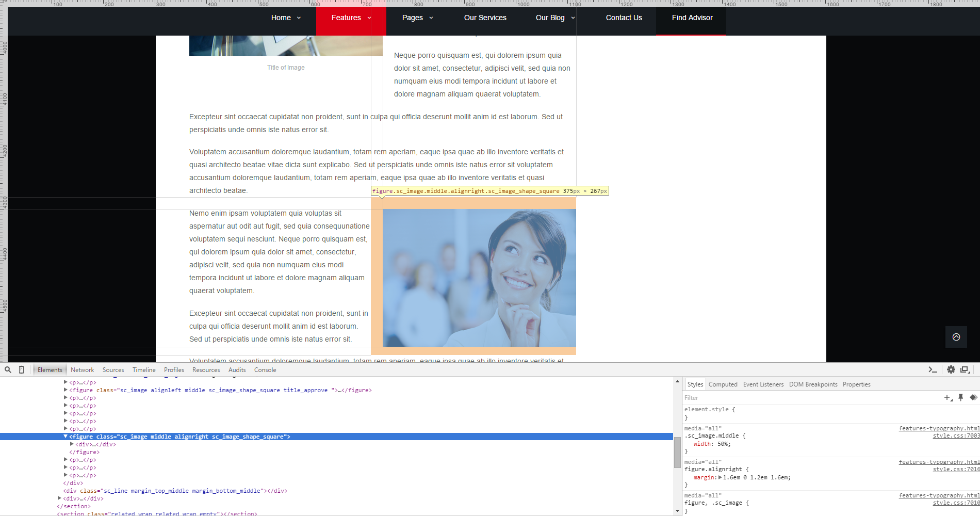Open the Computed styles tab

[x=723, y=384]
